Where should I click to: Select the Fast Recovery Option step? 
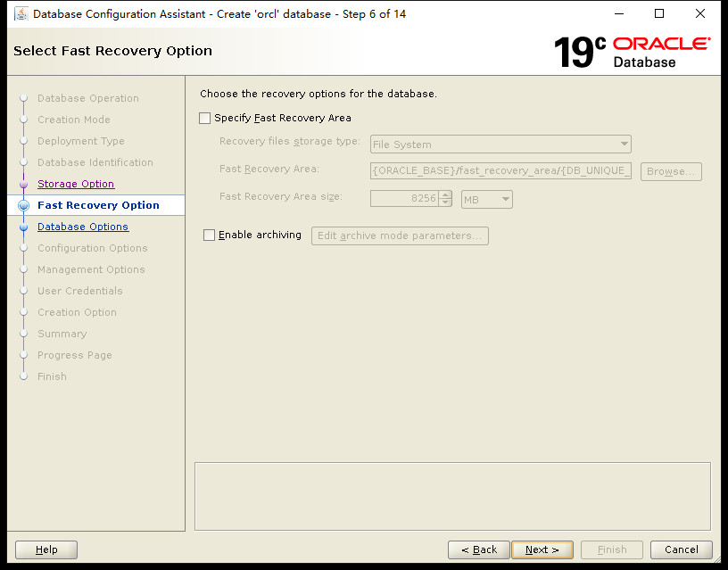click(x=98, y=205)
